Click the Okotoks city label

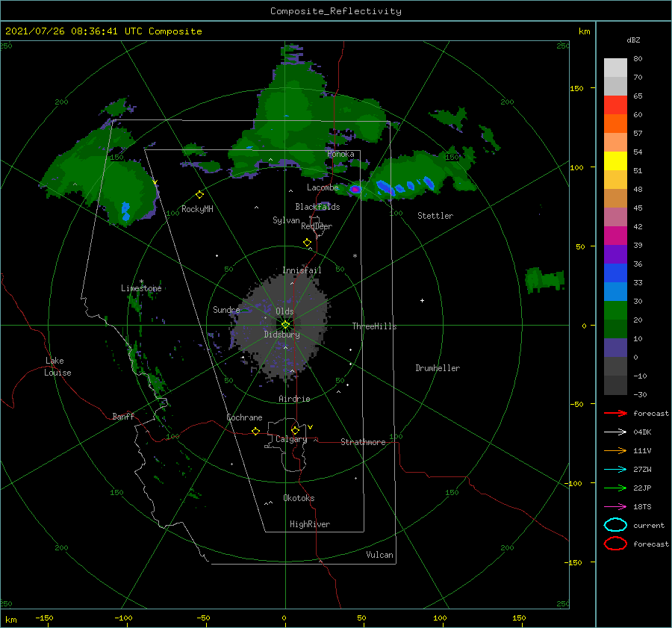click(299, 498)
